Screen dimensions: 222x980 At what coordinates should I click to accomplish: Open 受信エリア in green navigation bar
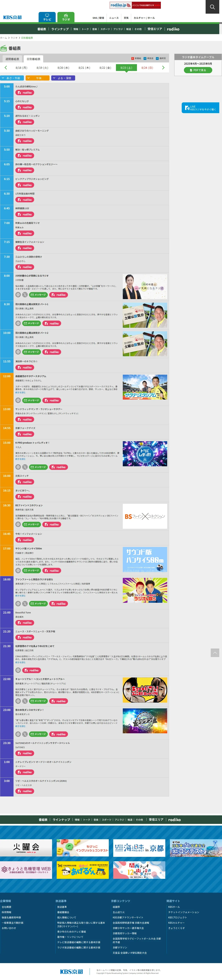point(155,29)
